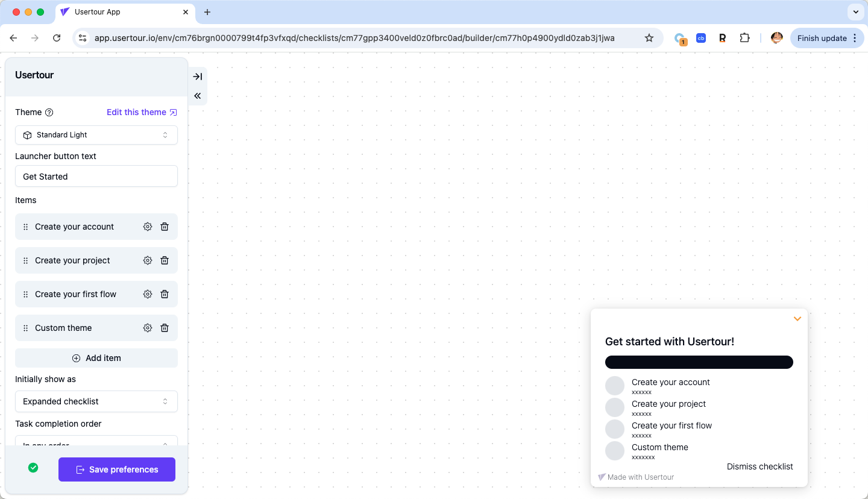Grab drag handle of Create your first flow
Viewport: 868px width, 499px height.
(x=25, y=295)
